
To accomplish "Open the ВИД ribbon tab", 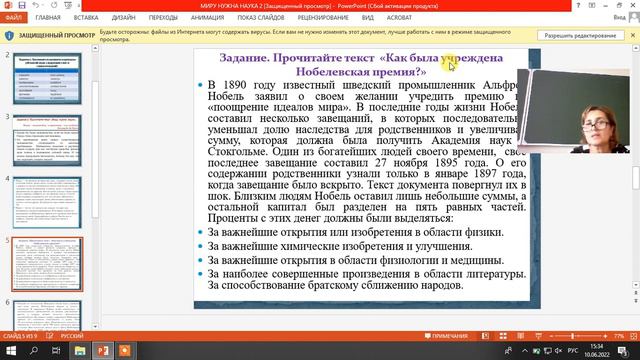I will coord(367,18).
